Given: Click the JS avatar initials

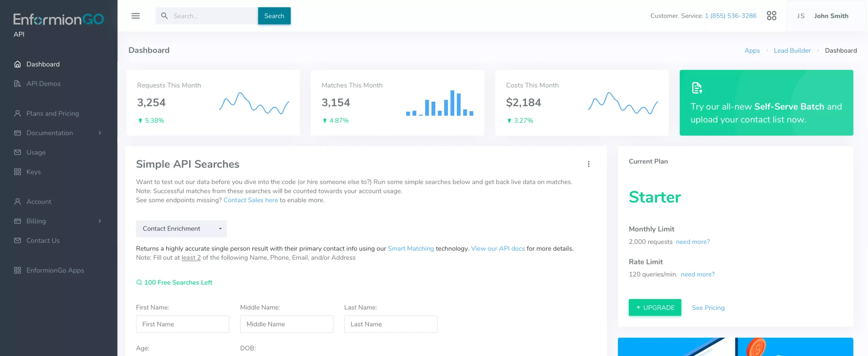Looking at the screenshot, I should 801,16.
